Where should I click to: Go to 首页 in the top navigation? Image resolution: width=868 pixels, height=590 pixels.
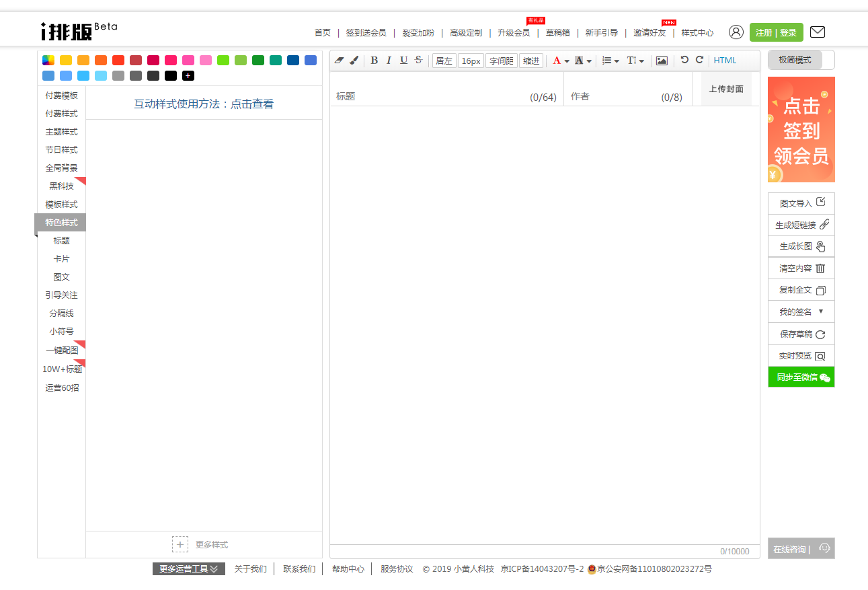323,32
